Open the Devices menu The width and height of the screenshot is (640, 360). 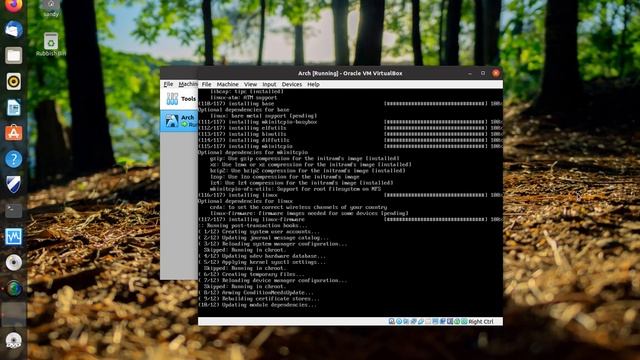click(x=291, y=84)
